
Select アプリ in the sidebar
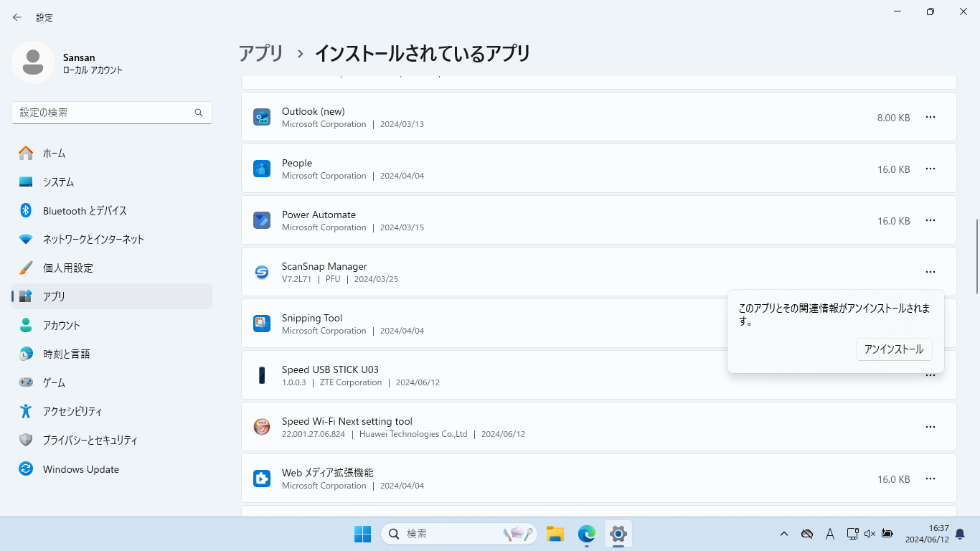click(112, 296)
